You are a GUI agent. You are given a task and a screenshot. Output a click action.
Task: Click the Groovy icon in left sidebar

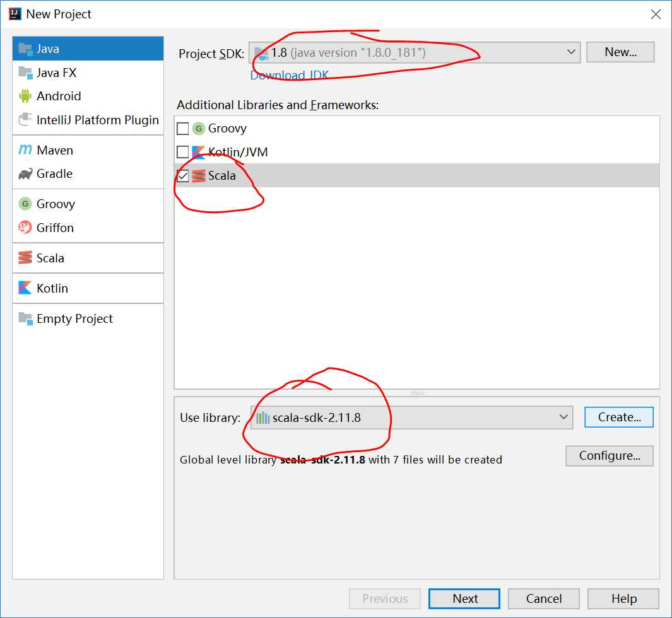[x=25, y=204]
